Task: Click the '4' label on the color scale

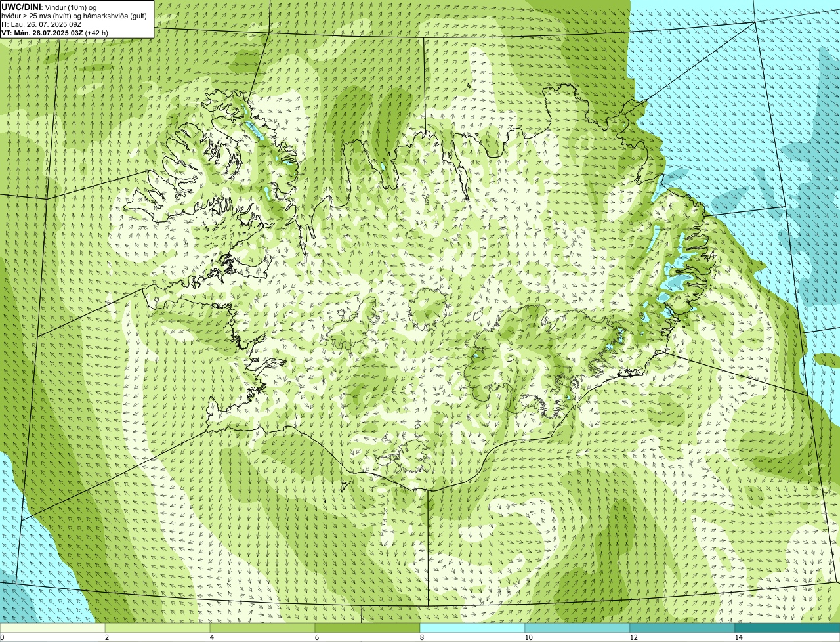Action: pos(211,637)
